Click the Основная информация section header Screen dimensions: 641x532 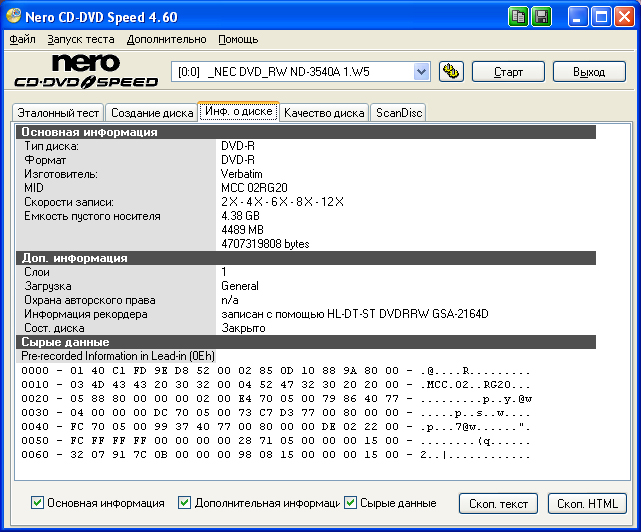point(306,132)
